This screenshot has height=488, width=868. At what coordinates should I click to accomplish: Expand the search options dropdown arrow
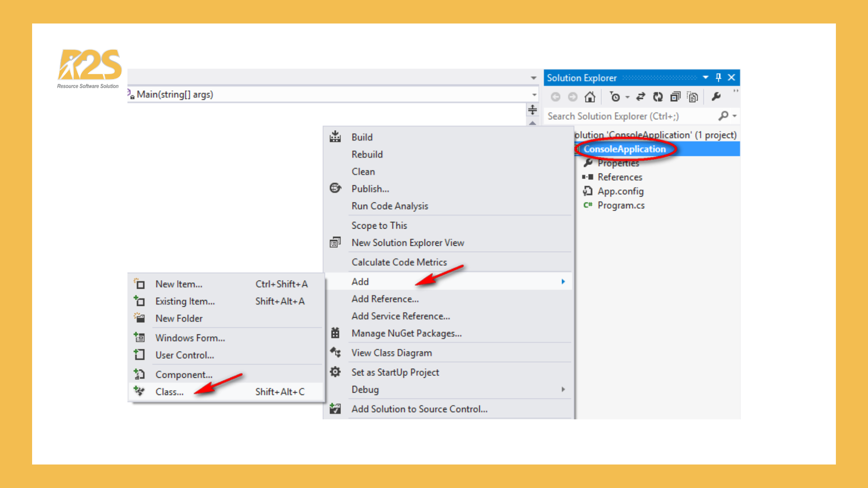click(735, 116)
